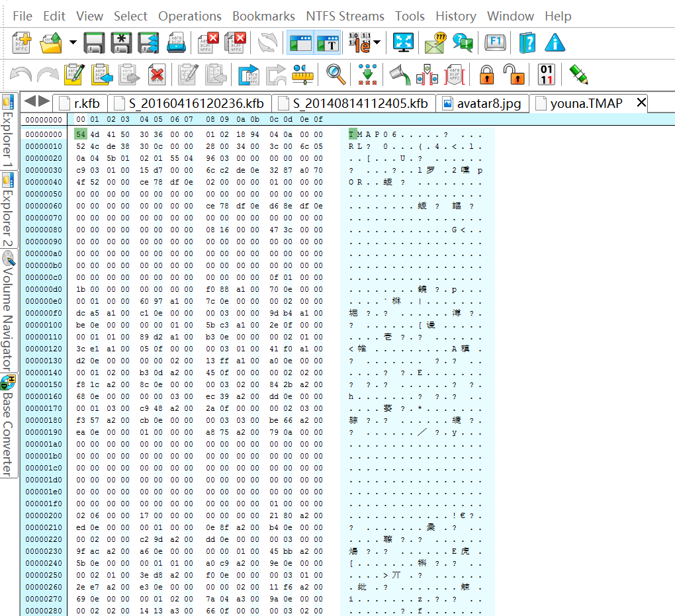Open the dropdown arrow beside Open file

[x=73, y=44]
